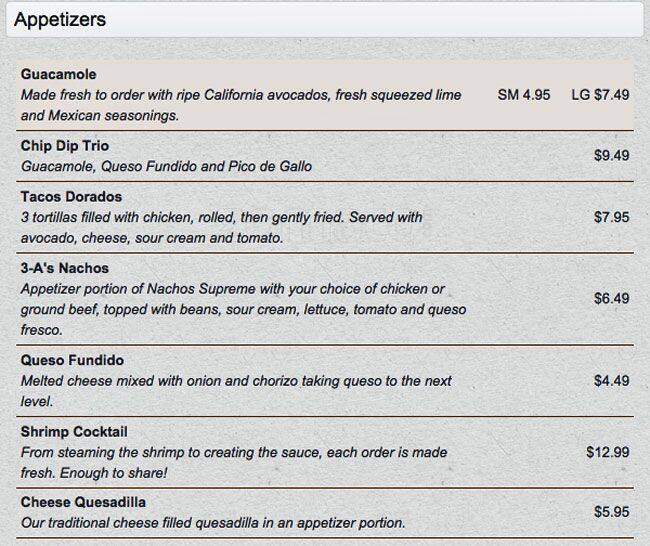Image resolution: width=650 pixels, height=546 pixels.
Task: Click the Shrimp Cocktail description text
Action: click(234, 463)
